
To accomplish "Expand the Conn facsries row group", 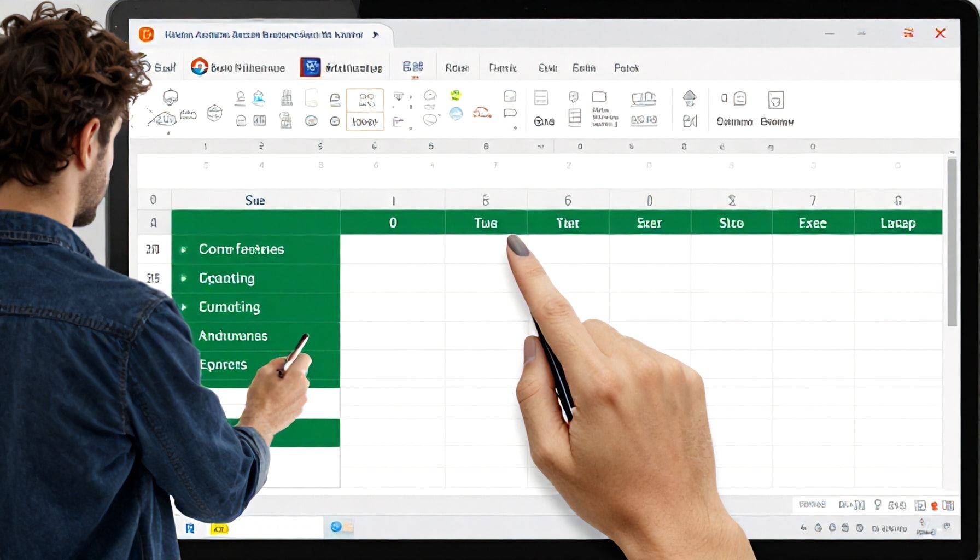I will [x=185, y=249].
